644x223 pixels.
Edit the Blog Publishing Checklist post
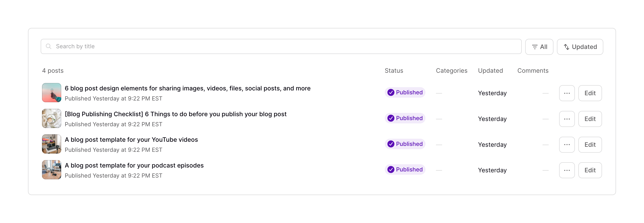tap(590, 119)
